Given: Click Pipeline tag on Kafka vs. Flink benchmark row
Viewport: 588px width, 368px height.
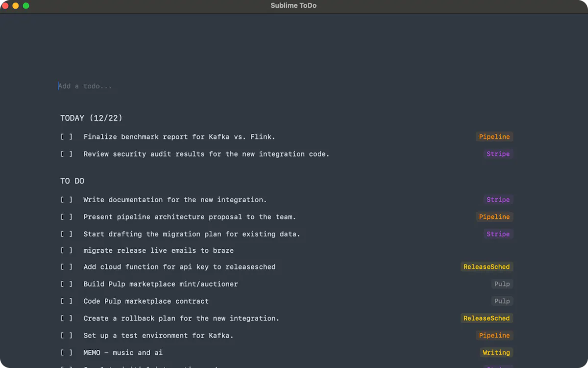Looking at the screenshot, I should [494, 137].
